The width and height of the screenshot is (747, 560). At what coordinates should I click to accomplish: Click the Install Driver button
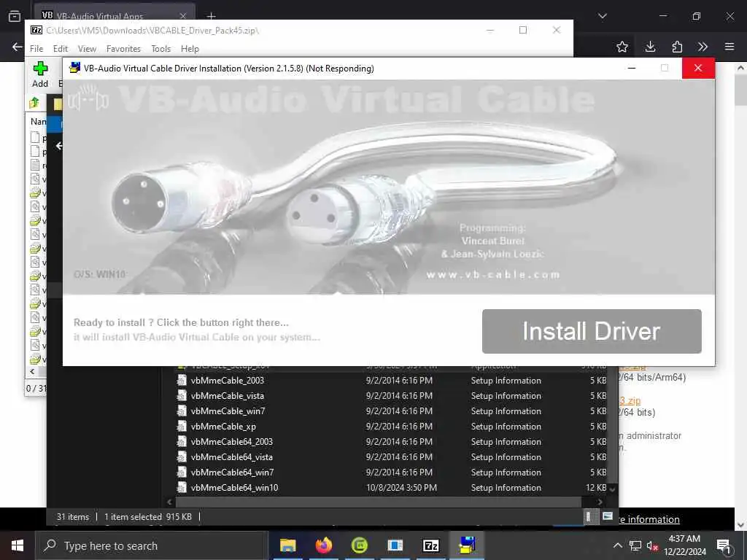coord(592,332)
